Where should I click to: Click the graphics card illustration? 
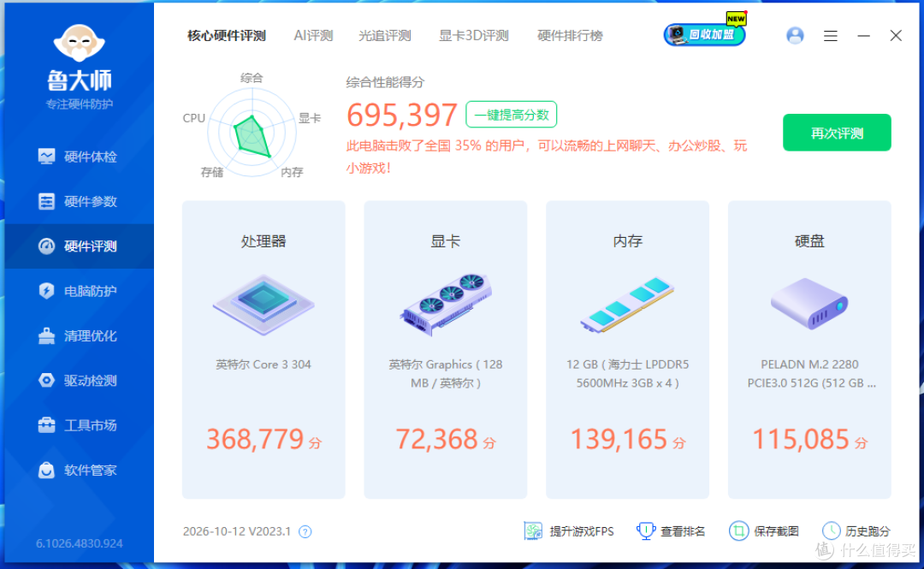coord(446,305)
